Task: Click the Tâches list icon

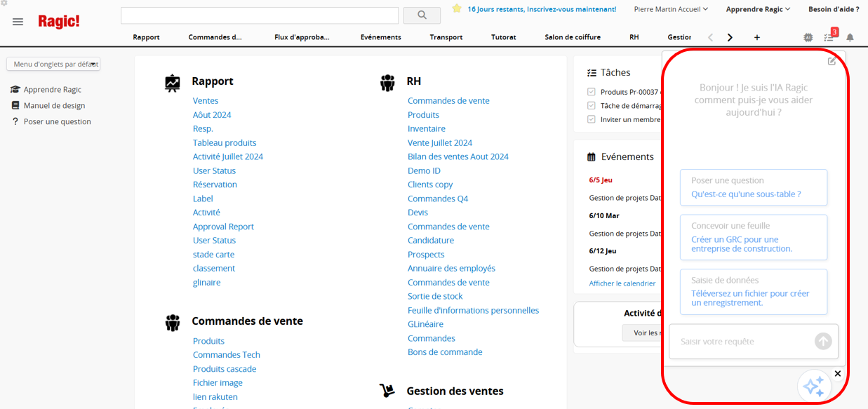Action: tap(592, 72)
